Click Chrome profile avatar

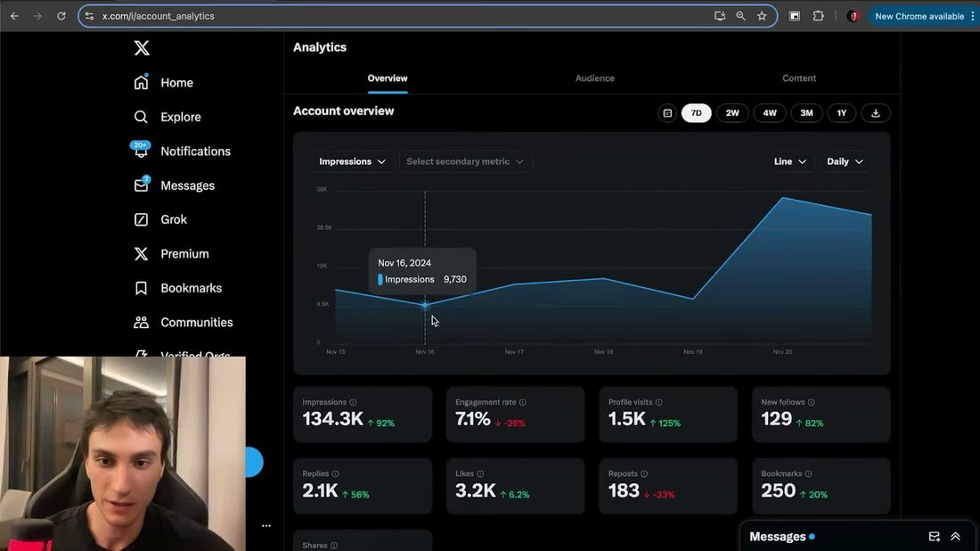pos(853,16)
